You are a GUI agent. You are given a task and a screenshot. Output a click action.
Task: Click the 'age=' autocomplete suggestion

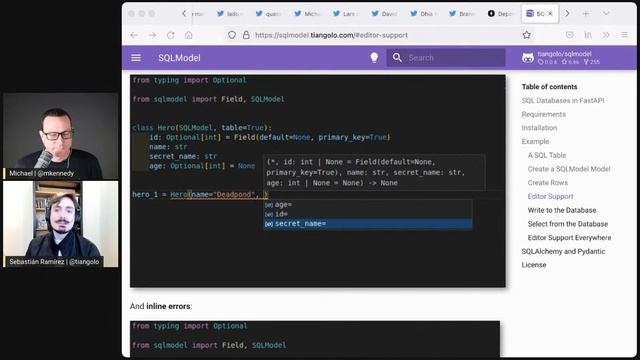tap(367, 204)
